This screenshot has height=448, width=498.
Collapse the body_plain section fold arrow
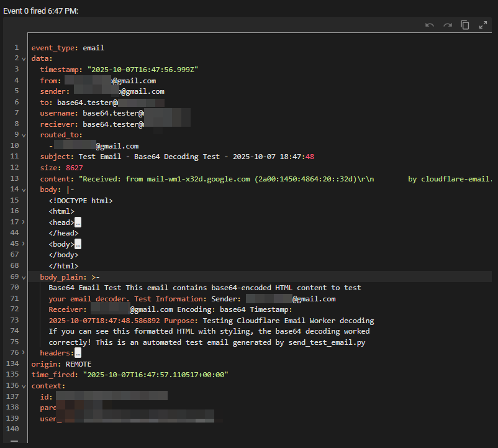(x=24, y=277)
